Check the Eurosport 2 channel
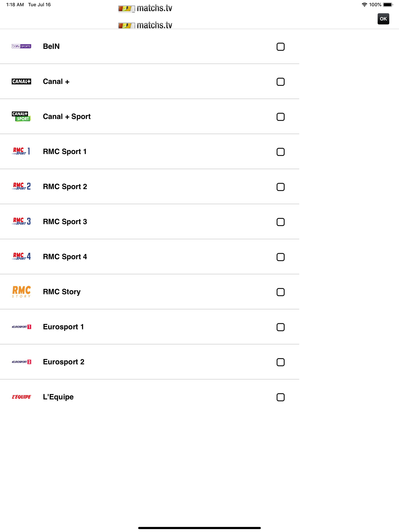The width and height of the screenshot is (399, 532). click(281, 362)
